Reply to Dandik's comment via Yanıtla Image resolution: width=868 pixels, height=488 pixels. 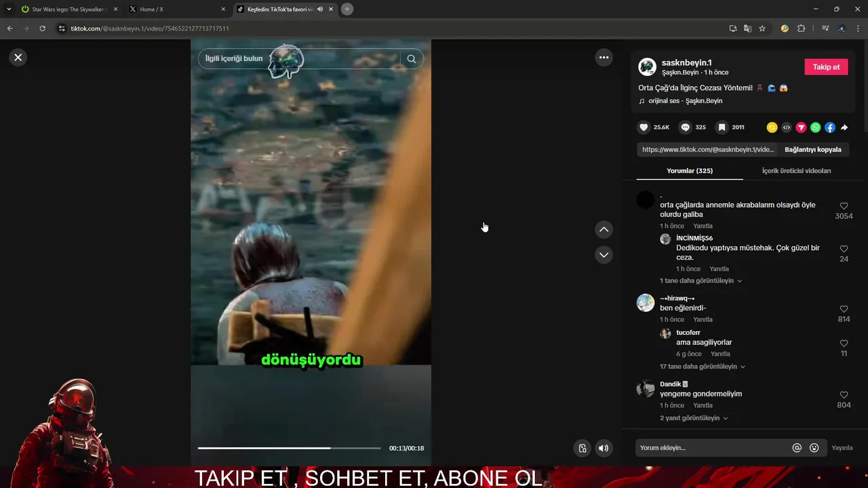[x=703, y=405]
